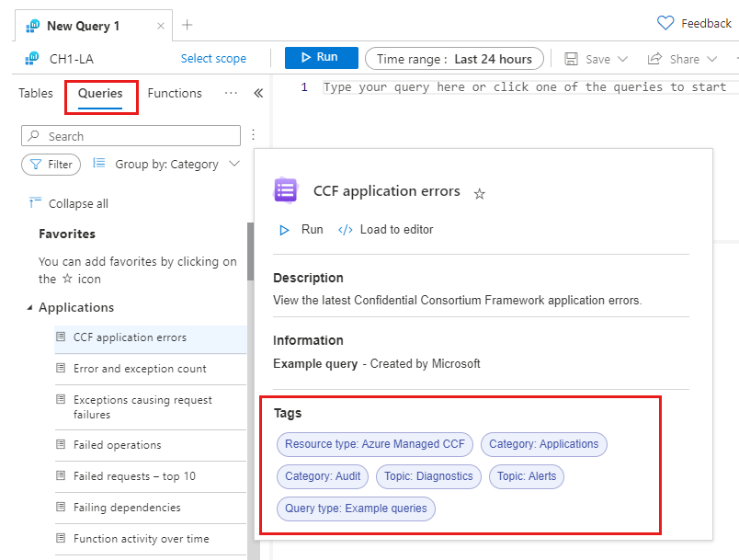The width and height of the screenshot is (739, 560).
Task: Switch to the Tables tab
Action: [36, 93]
